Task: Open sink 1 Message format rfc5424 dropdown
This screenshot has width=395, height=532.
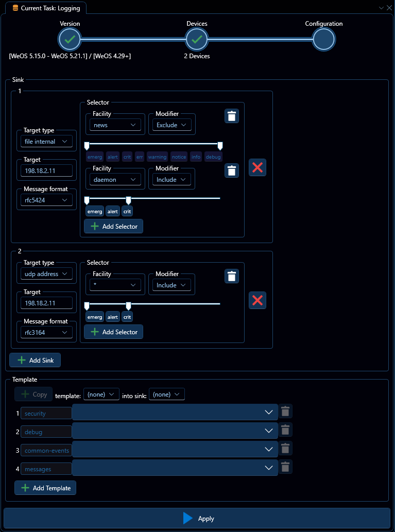Action: click(x=46, y=200)
